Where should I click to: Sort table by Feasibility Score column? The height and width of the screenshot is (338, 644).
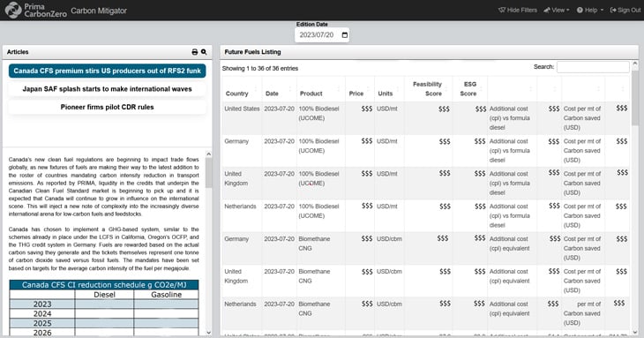(428, 89)
